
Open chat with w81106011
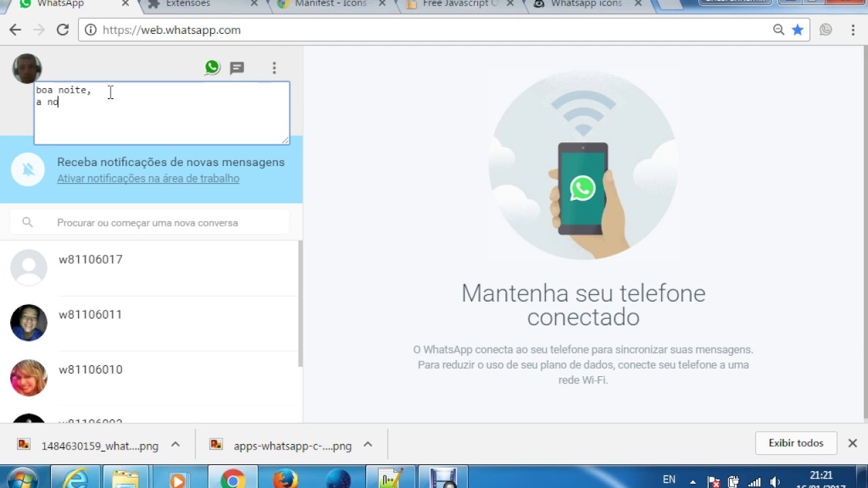149,323
